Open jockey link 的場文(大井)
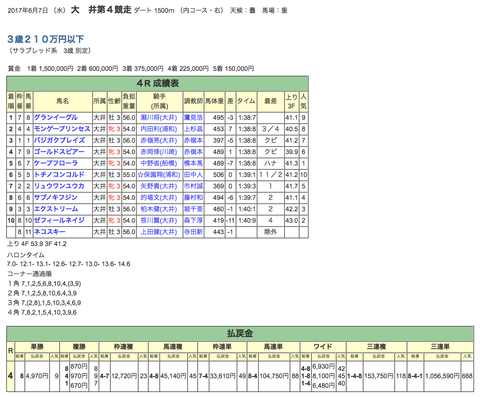This screenshot has height=397, width=480. click(x=159, y=198)
